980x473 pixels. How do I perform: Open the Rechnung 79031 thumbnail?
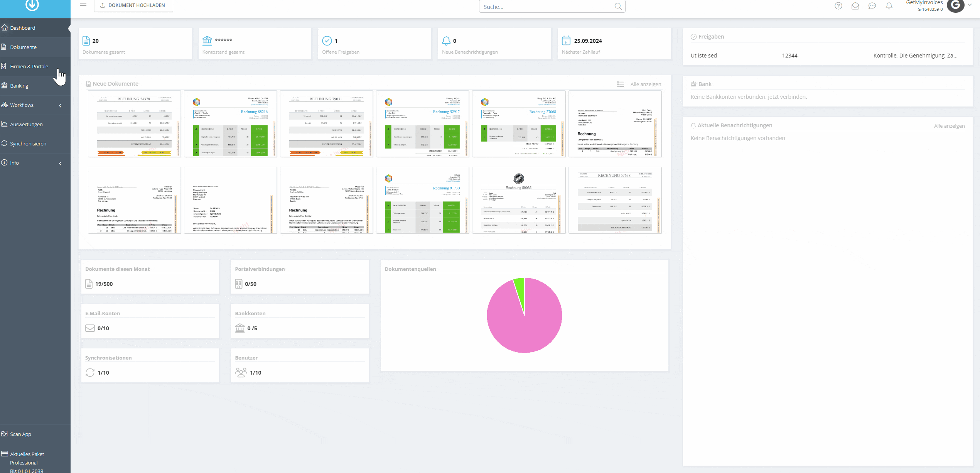tap(326, 124)
